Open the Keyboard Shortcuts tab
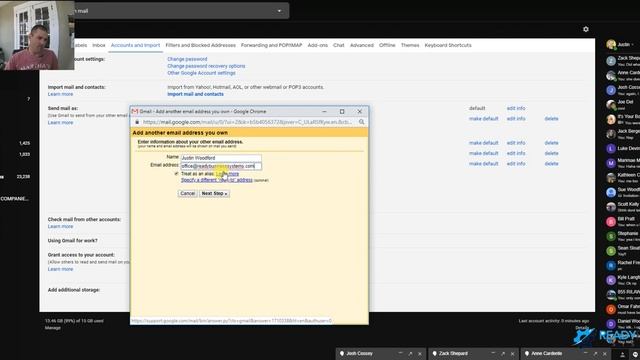 pyautogui.click(x=448, y=45)
